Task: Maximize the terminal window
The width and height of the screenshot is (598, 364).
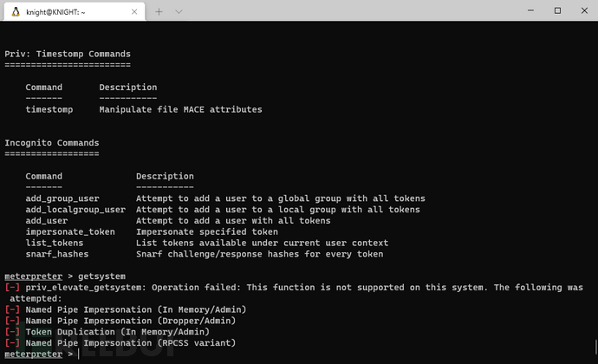Action: (557, 10)
